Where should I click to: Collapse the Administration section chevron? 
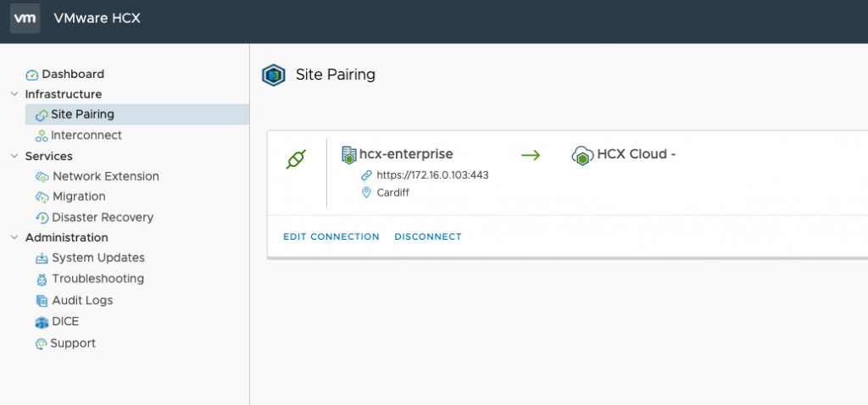point(14,237)
